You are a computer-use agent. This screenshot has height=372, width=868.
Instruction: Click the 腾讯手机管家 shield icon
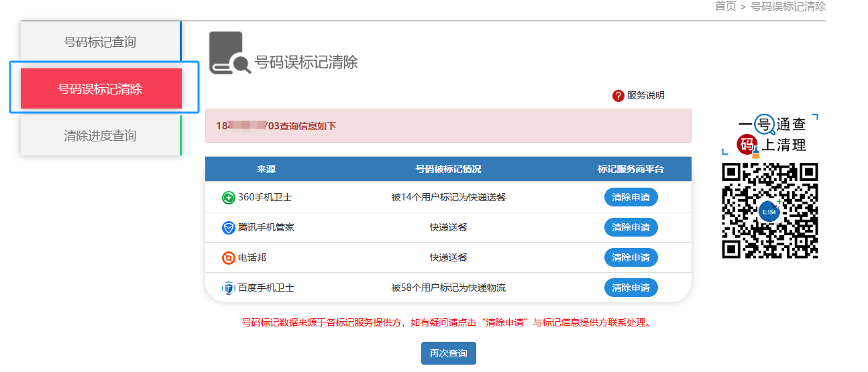(x=229, y=228)
